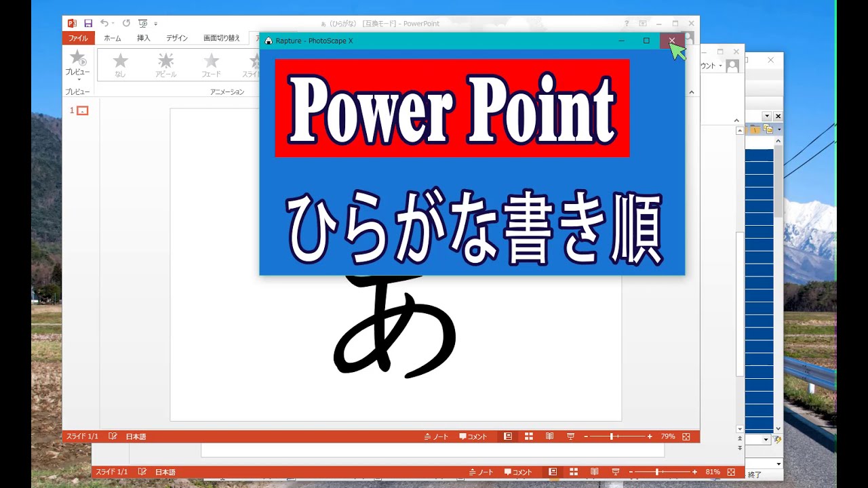Click the Redo icon in the quick access toolbar
This screenshot has width=868, height=488.
pos(126,23)
